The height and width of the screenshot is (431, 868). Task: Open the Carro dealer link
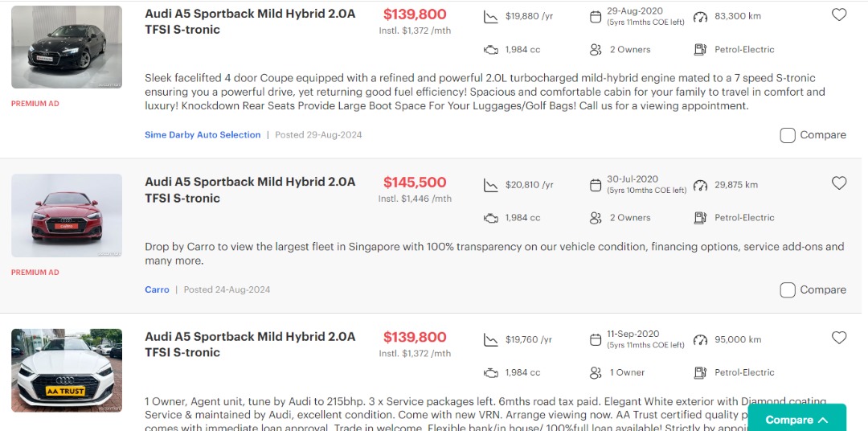pyautogui.click(x=157, y=289)
